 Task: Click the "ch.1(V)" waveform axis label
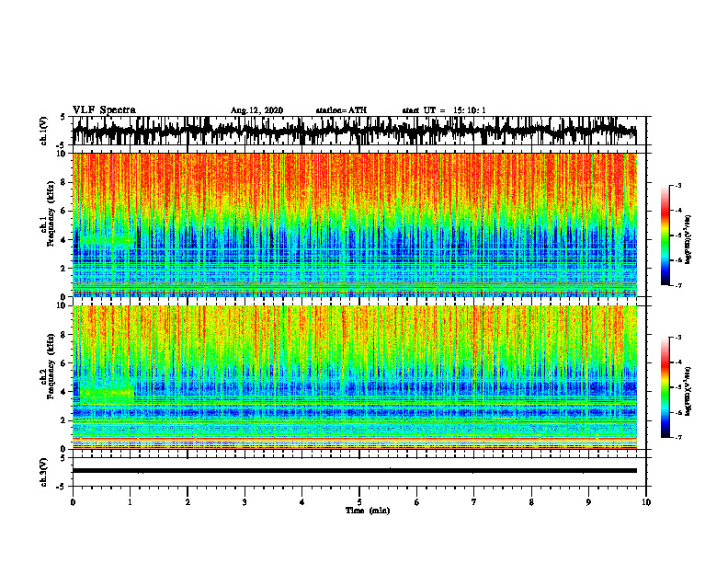[x=44, y=131]
